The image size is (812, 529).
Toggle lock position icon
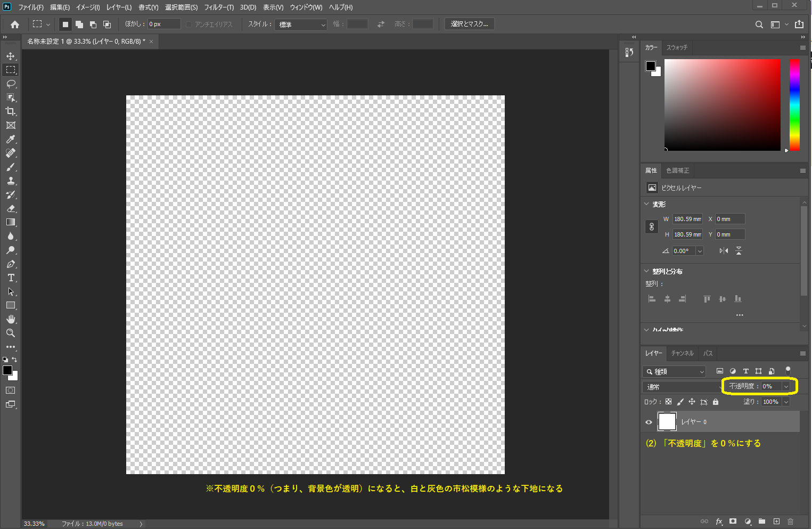click(692, 402)
